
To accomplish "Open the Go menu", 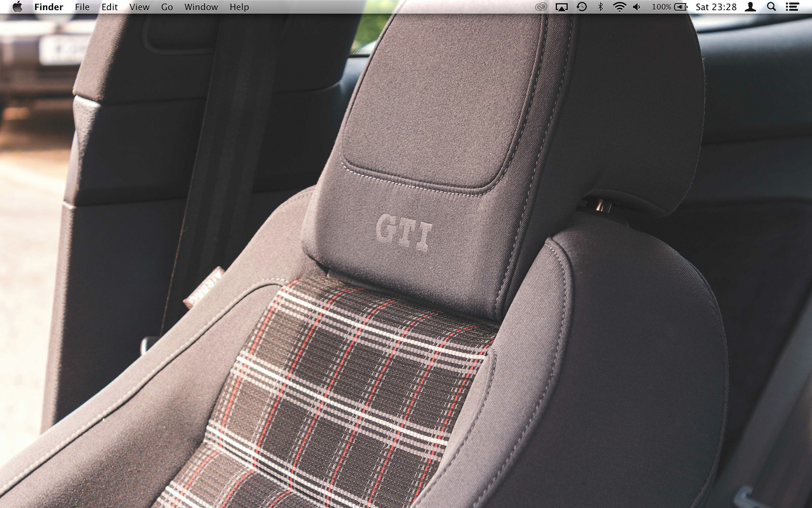I will pos(167,7).
